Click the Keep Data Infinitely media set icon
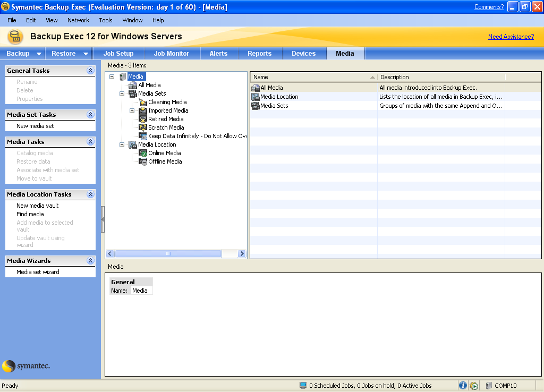The image size is (544, 392). click(x=143, y=136)
